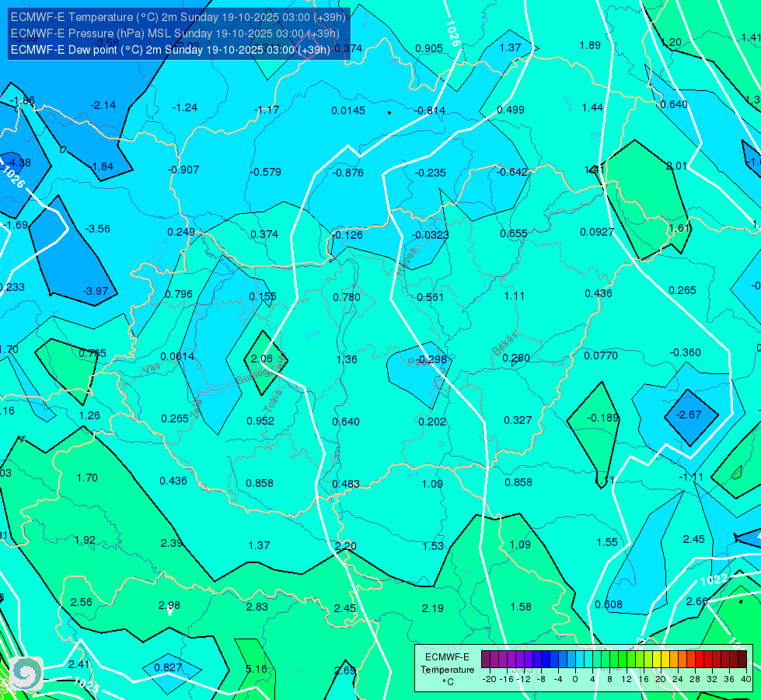The width and height of the screenshot is (761, 700).
Task: Click the value -0.360 on the map
Action: click(x=685, y=352)
